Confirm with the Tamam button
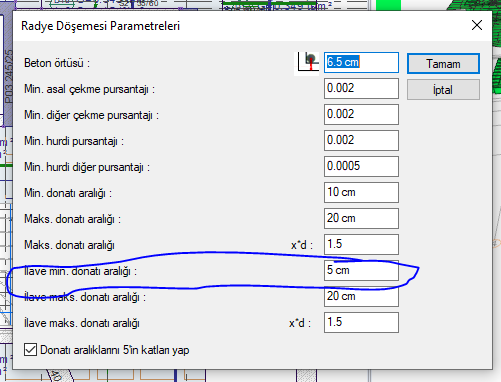The image size is (501, 382). (x=443, y=63)
